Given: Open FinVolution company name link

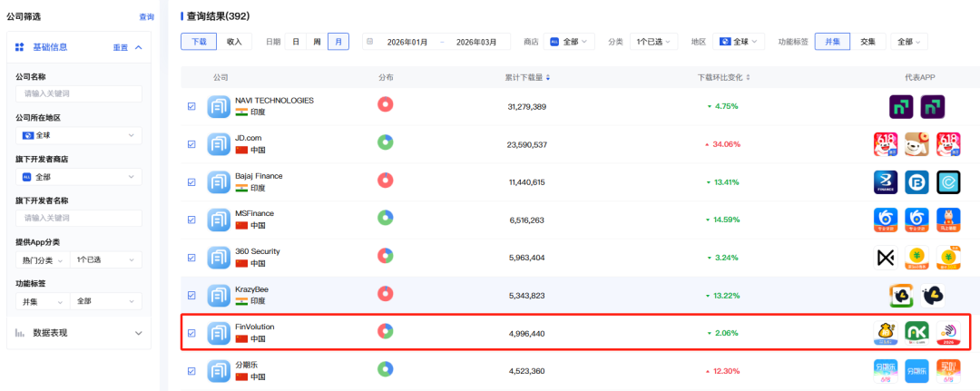Looking at the screenshot, I should [x=255, y=327].
